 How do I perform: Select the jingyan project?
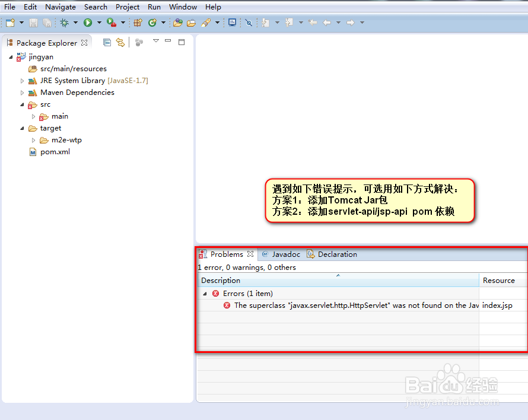[41, 57]
